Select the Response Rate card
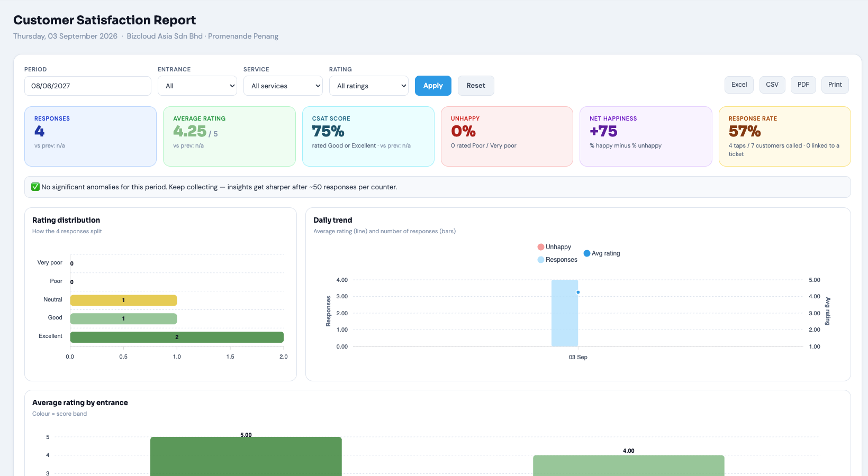This screenshot has width=868, height=476. coord(785,136)
